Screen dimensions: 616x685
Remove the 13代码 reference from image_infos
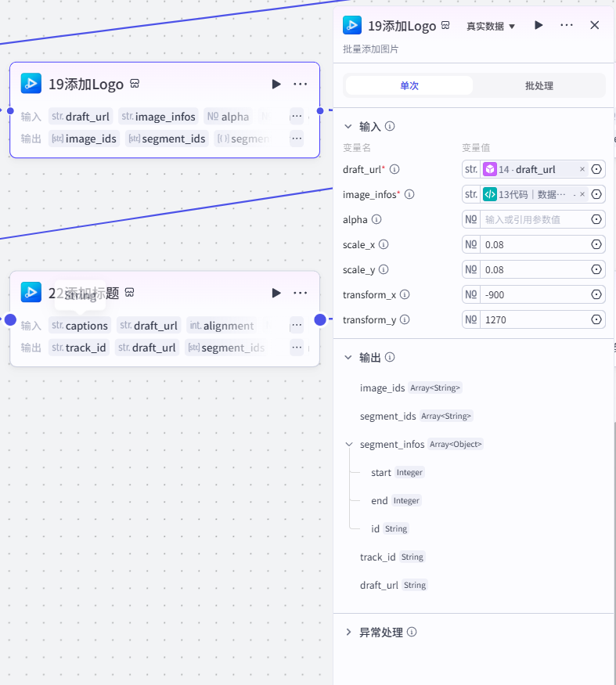(582, 194)
